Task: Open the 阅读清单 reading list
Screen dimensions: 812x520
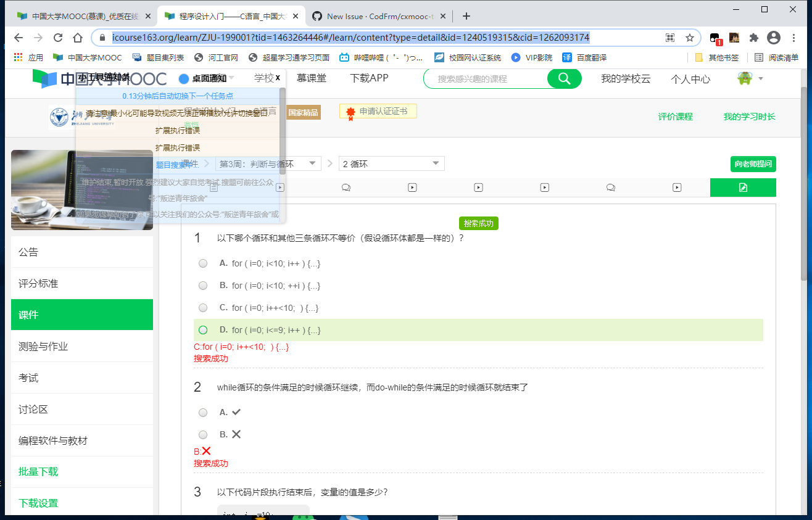Action: click(x=777, y=57)
